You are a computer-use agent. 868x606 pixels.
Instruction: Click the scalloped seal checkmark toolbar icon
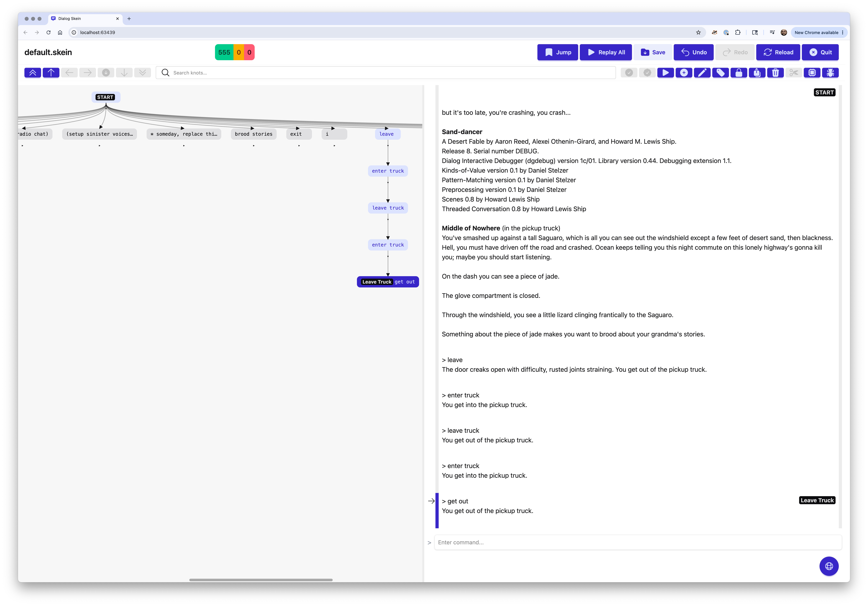click(x=647, y=73)
